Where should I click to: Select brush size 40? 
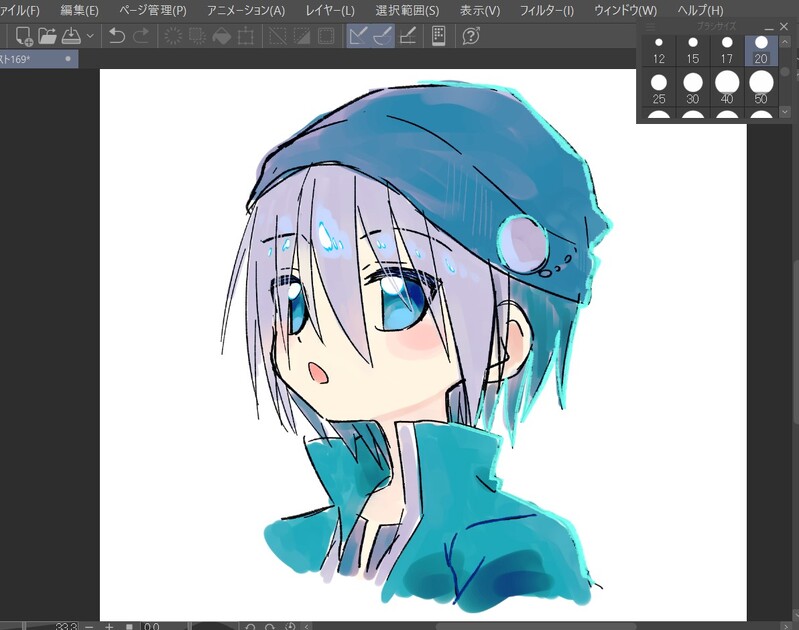pyautogui.click(x=727, y=88)
